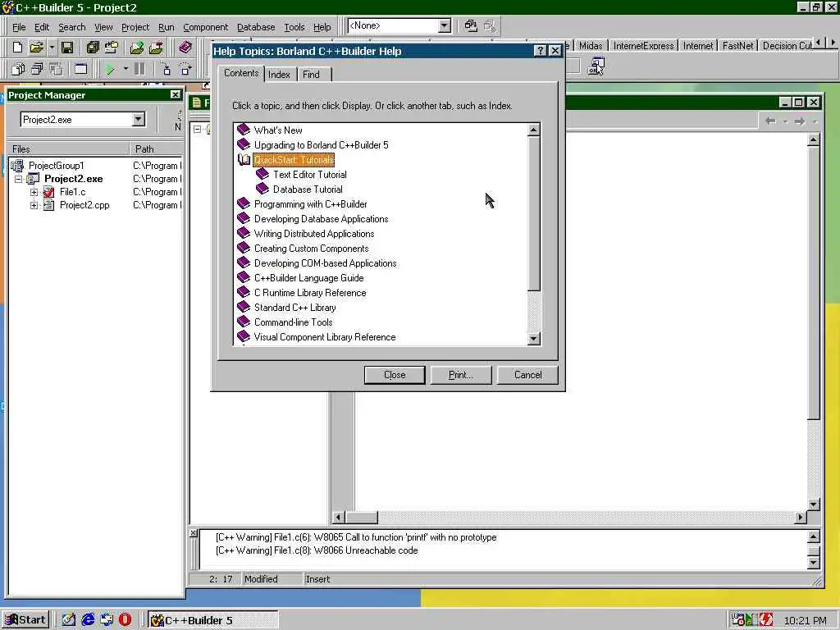
Task: Click the Remove file from project icon
Action: (x=156, y=47)
